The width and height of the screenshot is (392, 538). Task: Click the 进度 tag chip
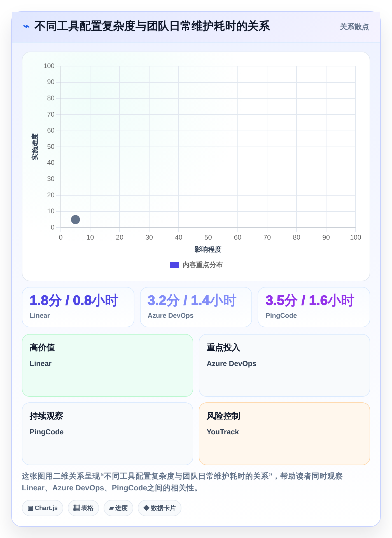tap(118, 508)
